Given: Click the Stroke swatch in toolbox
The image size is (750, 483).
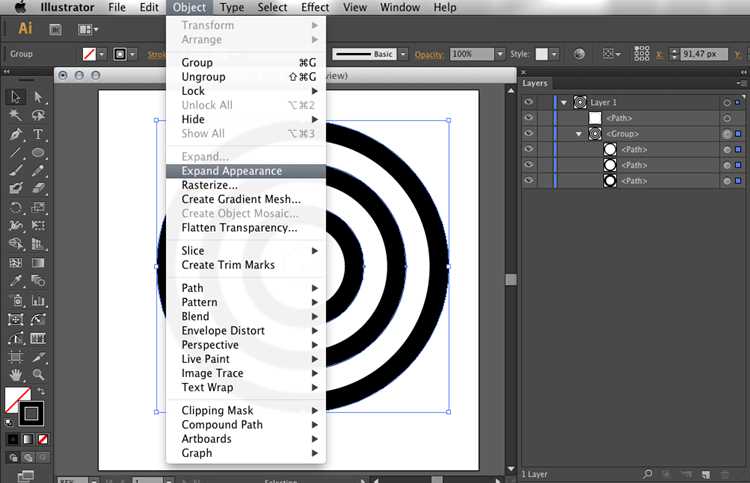Looking at the screenshot, I should click(31, 414).
